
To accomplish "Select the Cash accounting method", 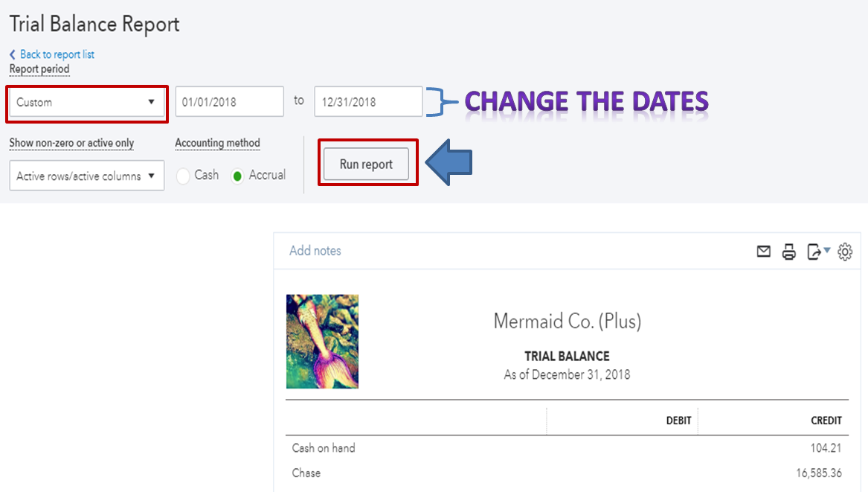I will [x=183, y=176].
